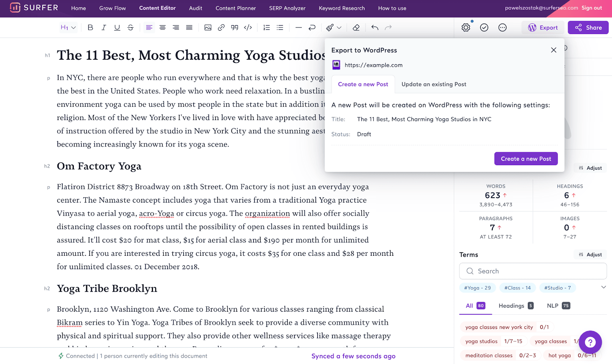Image resolution: width=612 pixels, height=364 pixels.
Task: Select the Create a new Post tab
Action: [363, 84]
